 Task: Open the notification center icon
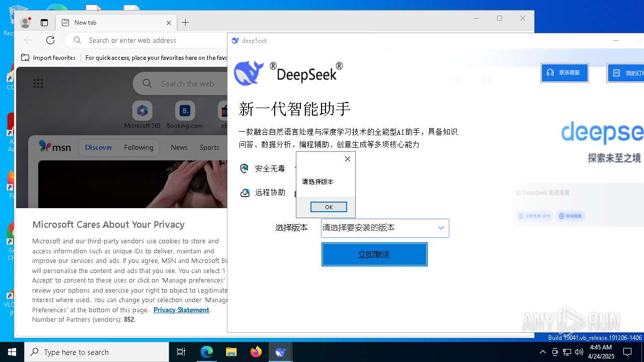628,352
